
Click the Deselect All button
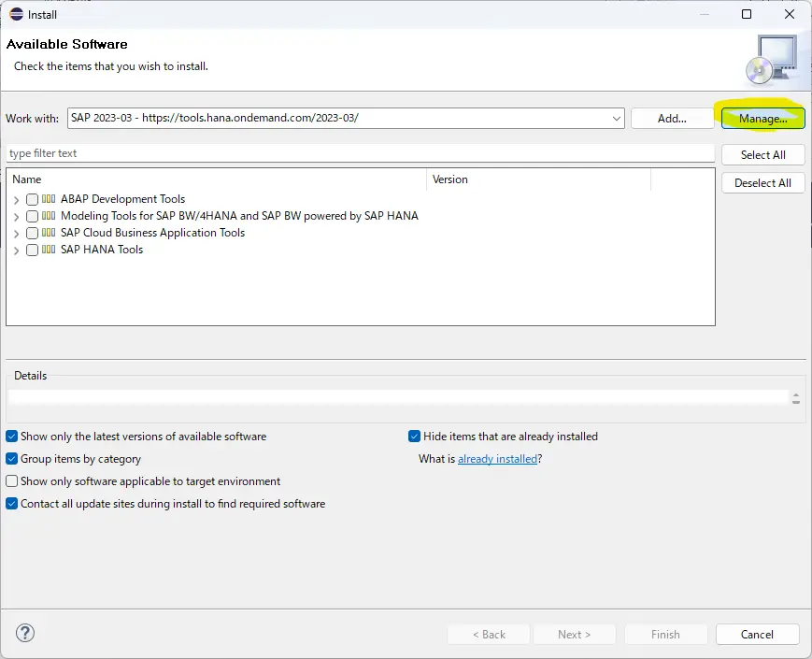(x=762, y=183)
